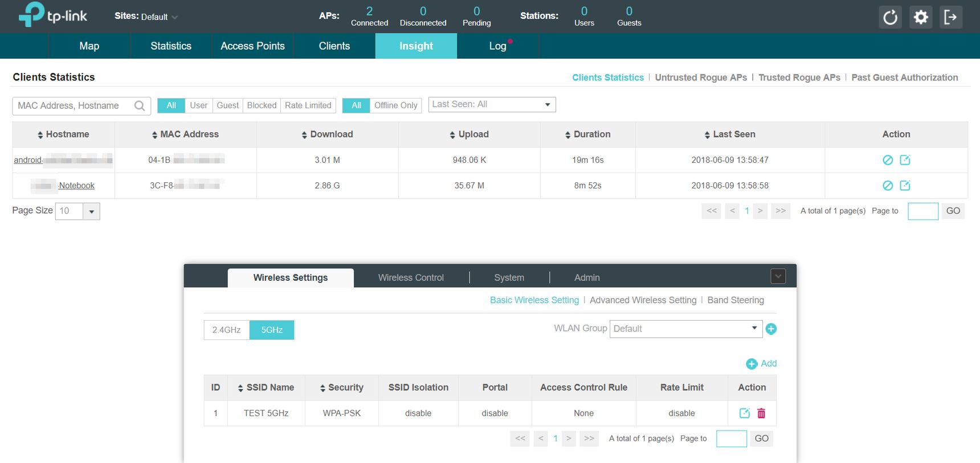Screen dimensions: 980x463
Task: Sort SSIDs by SSID Name column
Action: pyautogui.click(x=266, y=388)
